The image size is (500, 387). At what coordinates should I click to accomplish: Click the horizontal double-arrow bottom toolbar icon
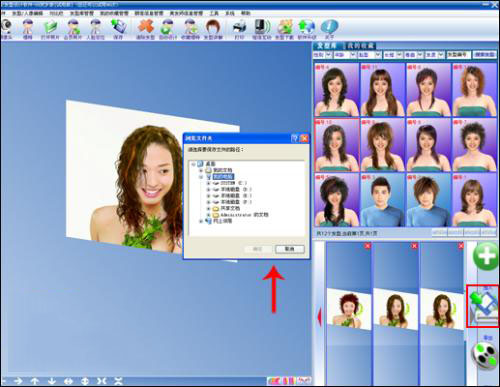68,381
